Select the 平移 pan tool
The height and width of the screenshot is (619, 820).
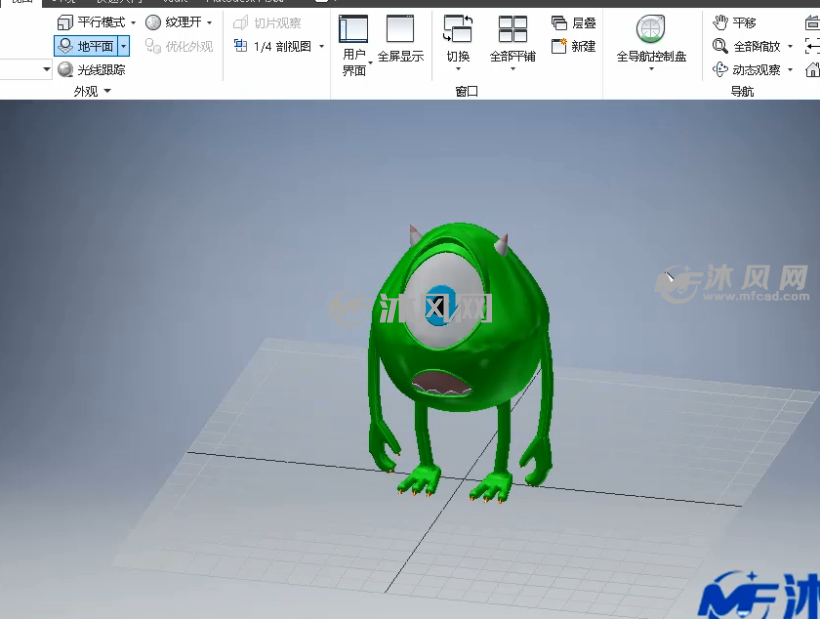[734, 22]
